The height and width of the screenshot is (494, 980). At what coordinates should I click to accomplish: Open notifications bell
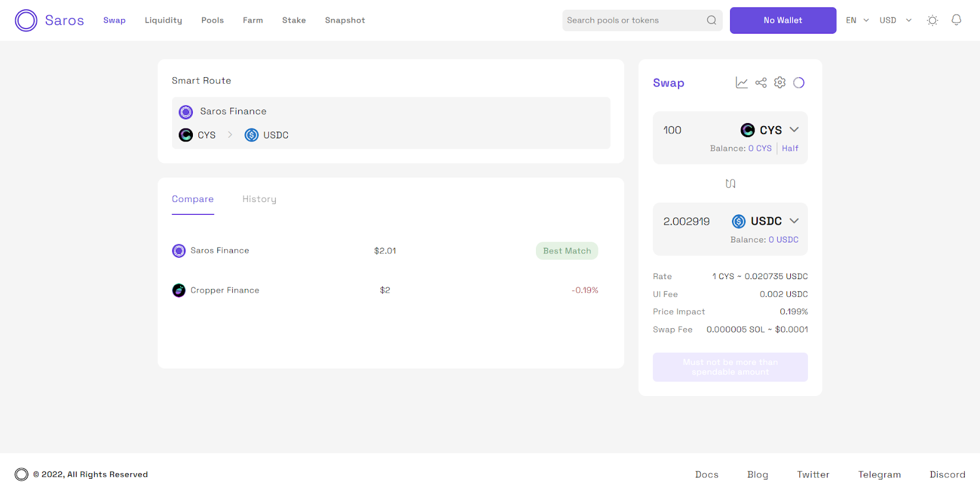tap(956, 20)
